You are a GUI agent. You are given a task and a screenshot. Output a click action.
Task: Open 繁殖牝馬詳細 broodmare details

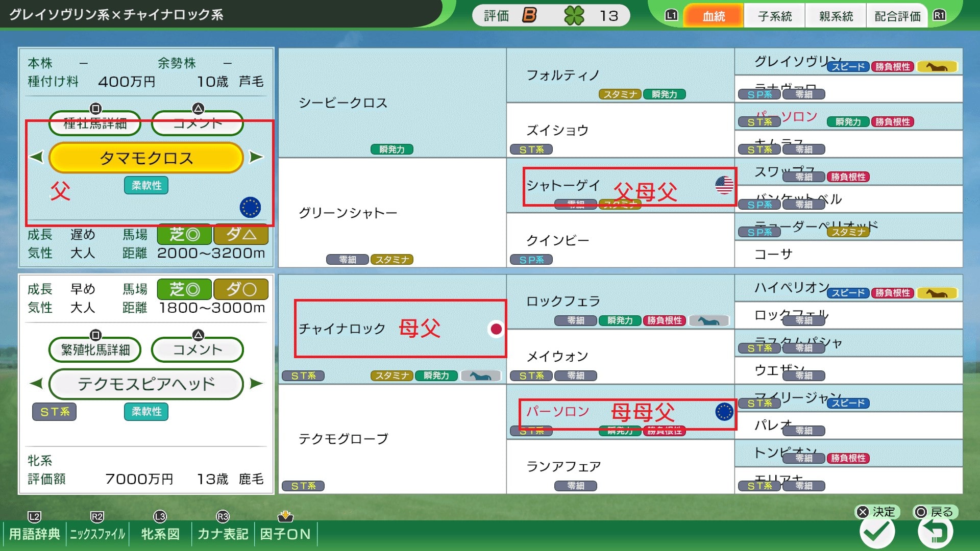(95, 349)
